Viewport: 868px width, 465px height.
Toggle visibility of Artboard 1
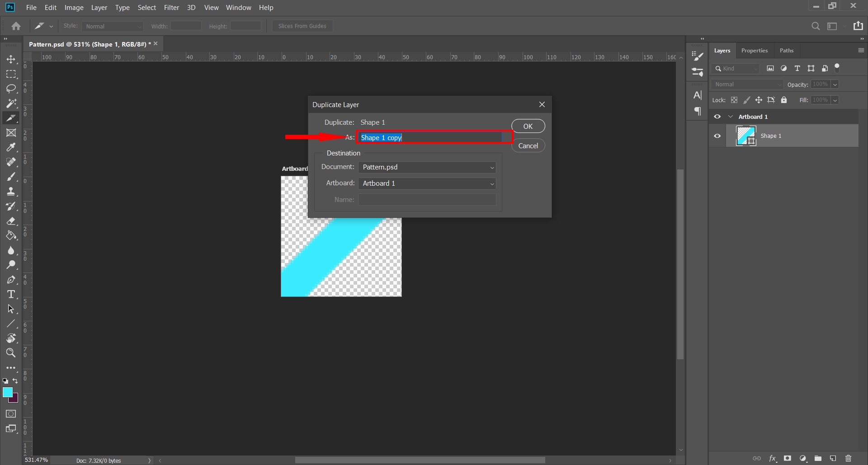(717, 117)
